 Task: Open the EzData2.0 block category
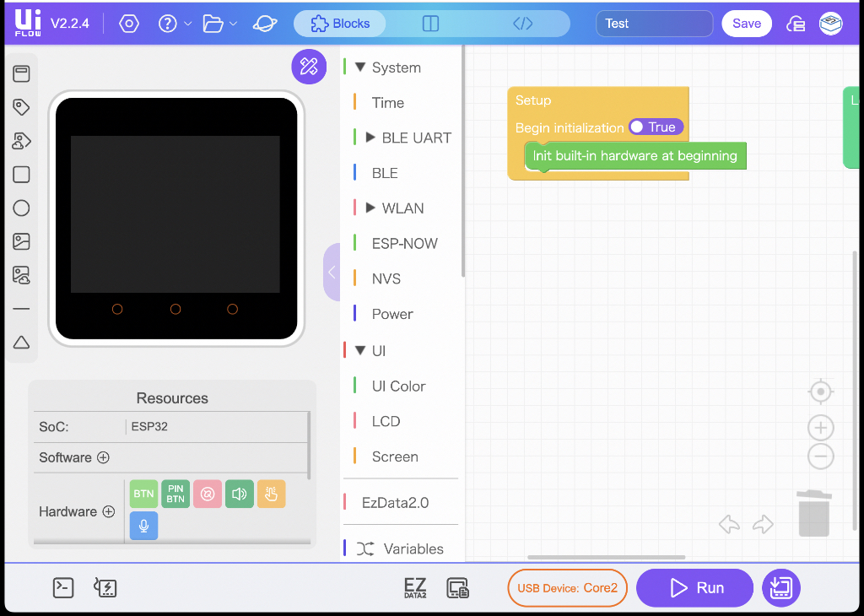(x=395, y=502)
